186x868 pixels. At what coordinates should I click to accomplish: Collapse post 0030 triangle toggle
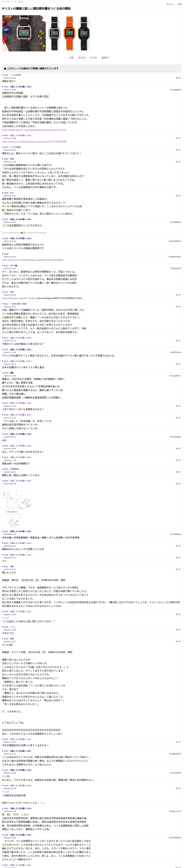[3, 639]
